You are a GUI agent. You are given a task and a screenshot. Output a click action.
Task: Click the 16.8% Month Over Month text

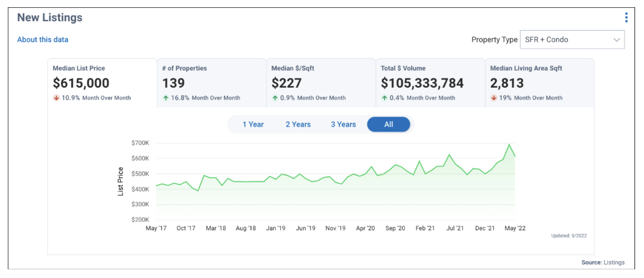click(205, 98)
